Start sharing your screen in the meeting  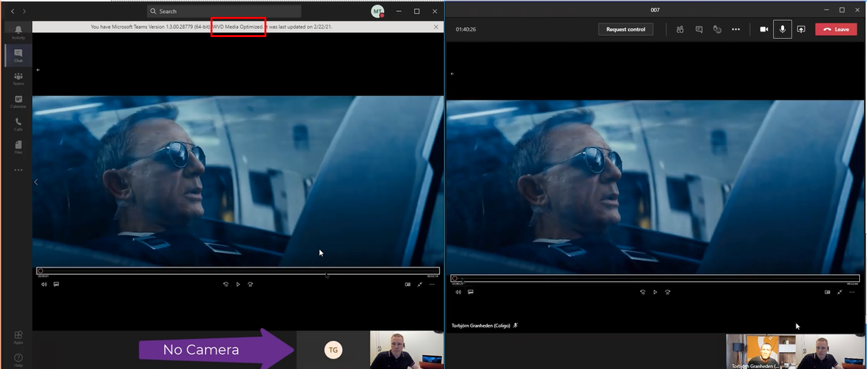tap(802, 29)
